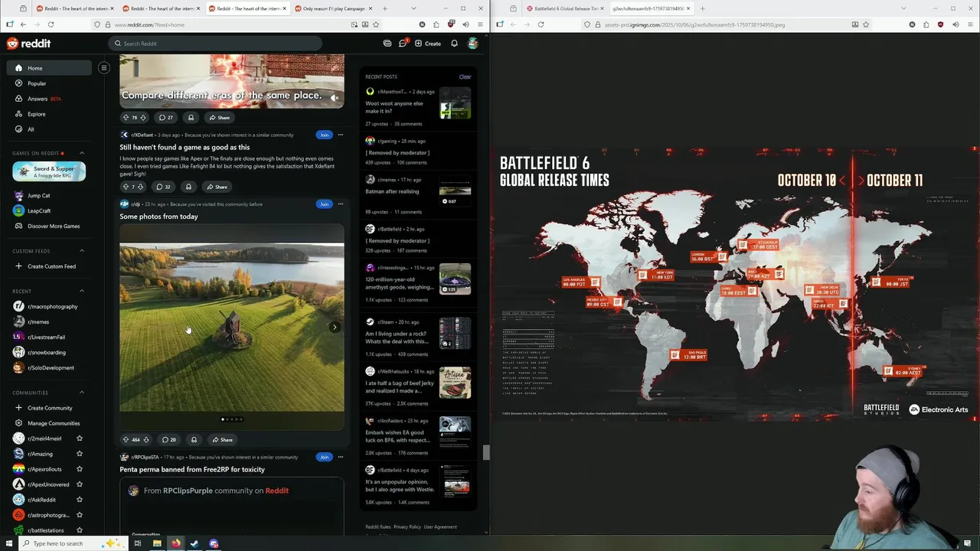Open Manage Communities

tap(49, 423)
